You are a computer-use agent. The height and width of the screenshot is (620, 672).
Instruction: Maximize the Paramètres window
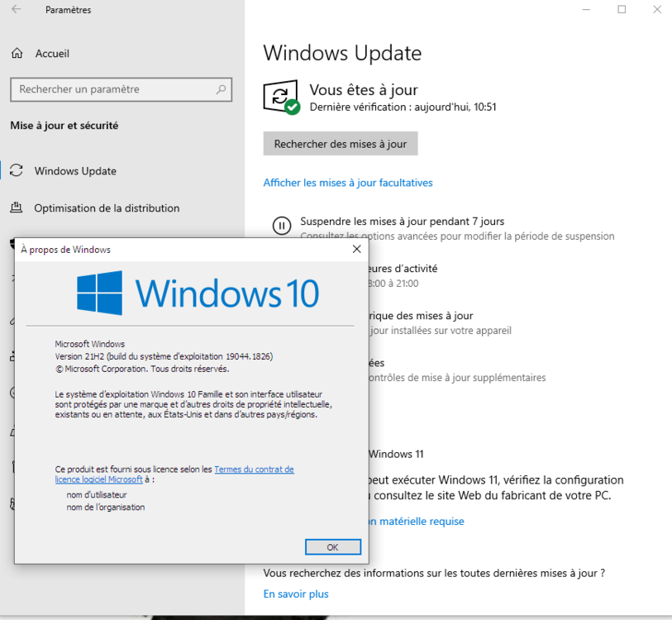(x=622, y=10)
